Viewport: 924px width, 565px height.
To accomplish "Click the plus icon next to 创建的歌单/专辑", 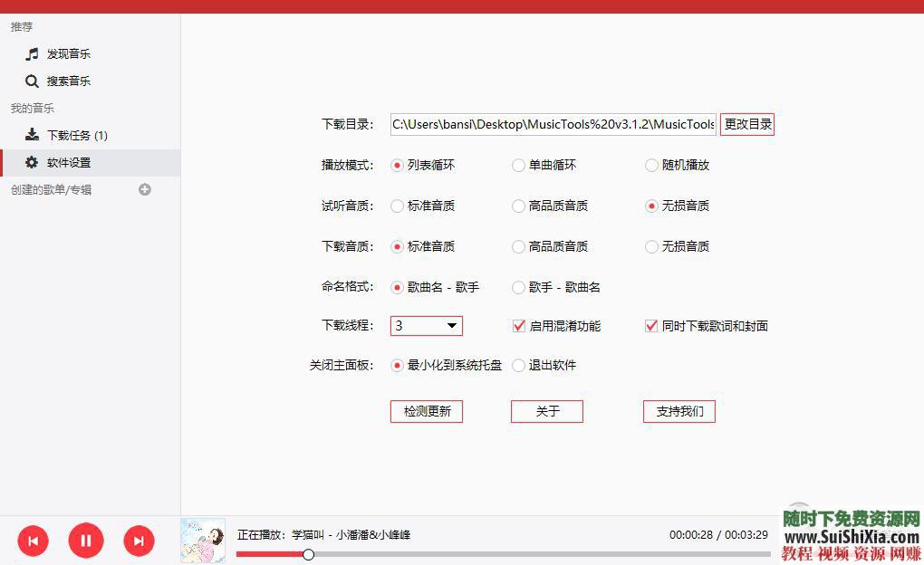I will coord(145,190).
